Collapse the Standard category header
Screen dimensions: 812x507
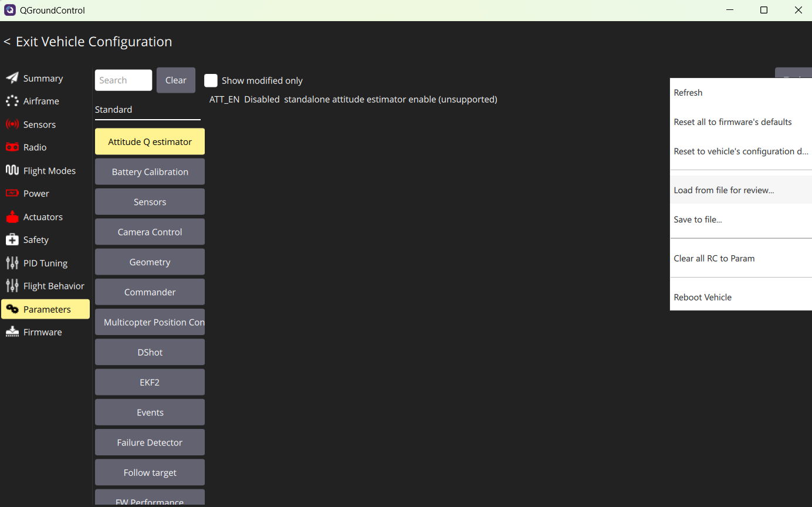pyautogui.click(x=147, y=110)
